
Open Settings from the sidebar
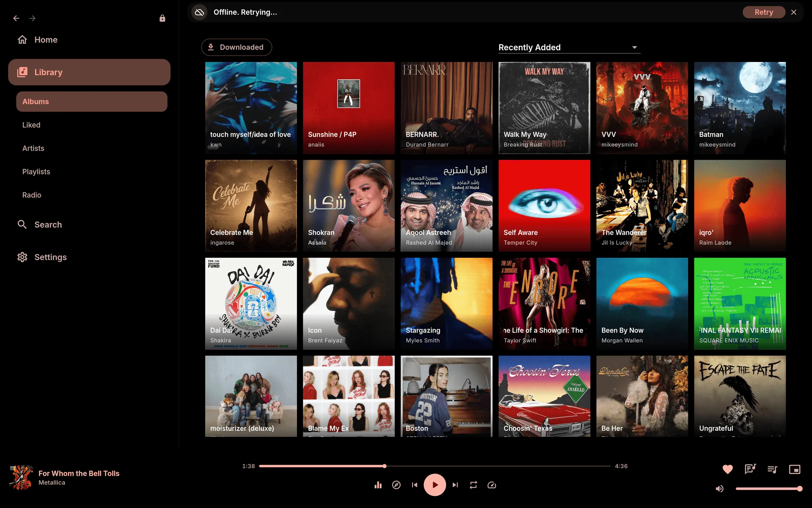[89, 257]
